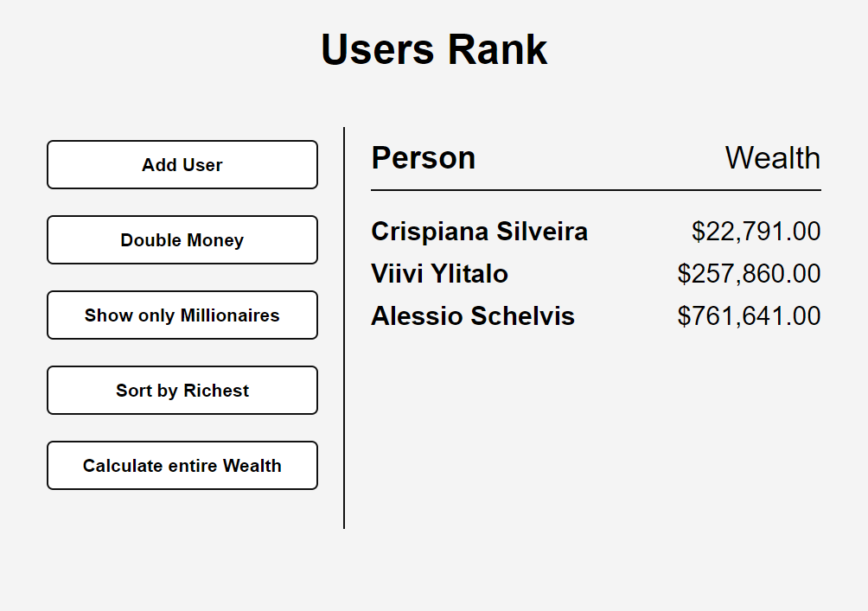Click the surname Ylitalo
The height and width of the screenshot is (611, 868).
[472, 274]
